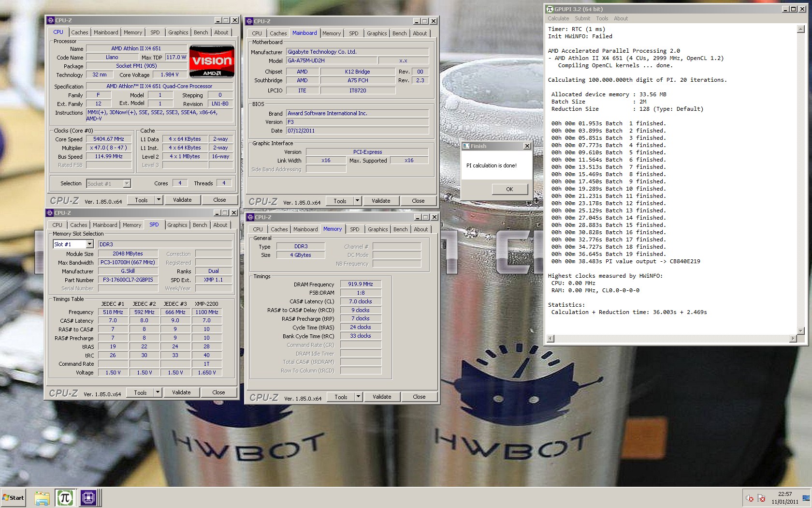Click Close in SPD window
Screen dimensions: 812x508
(218, 392)
